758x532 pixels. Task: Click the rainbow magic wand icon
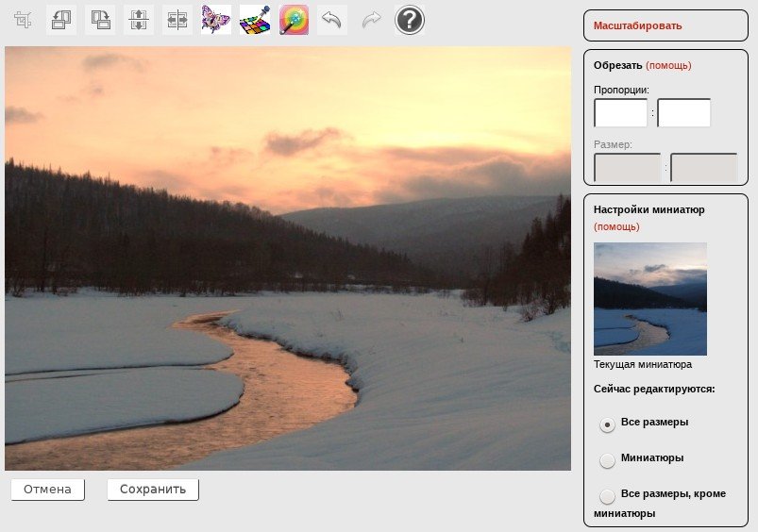pos(294,20)
